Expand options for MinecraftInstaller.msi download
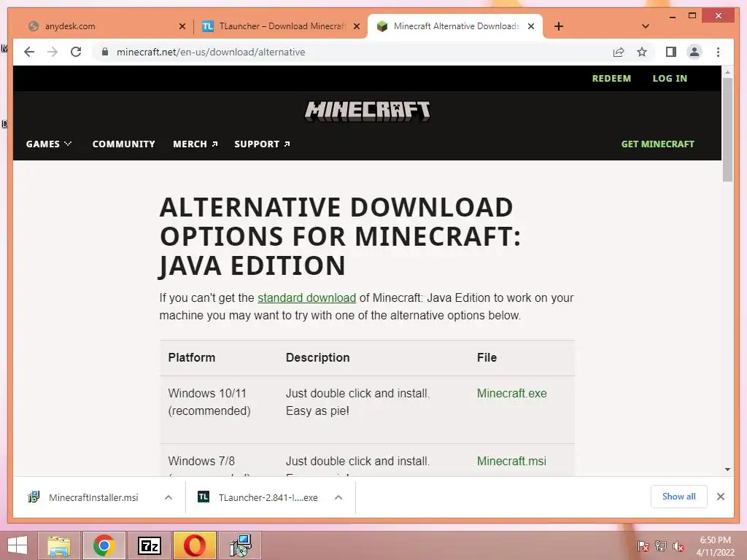Viewport: 747px width, 560px height. [169, 497]
